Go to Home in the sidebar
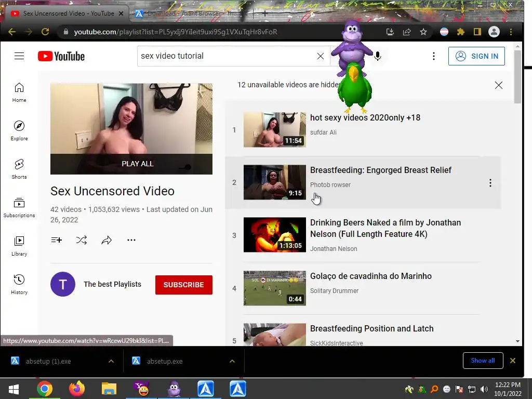Screen dimensions: 532x399 point(19,92)
